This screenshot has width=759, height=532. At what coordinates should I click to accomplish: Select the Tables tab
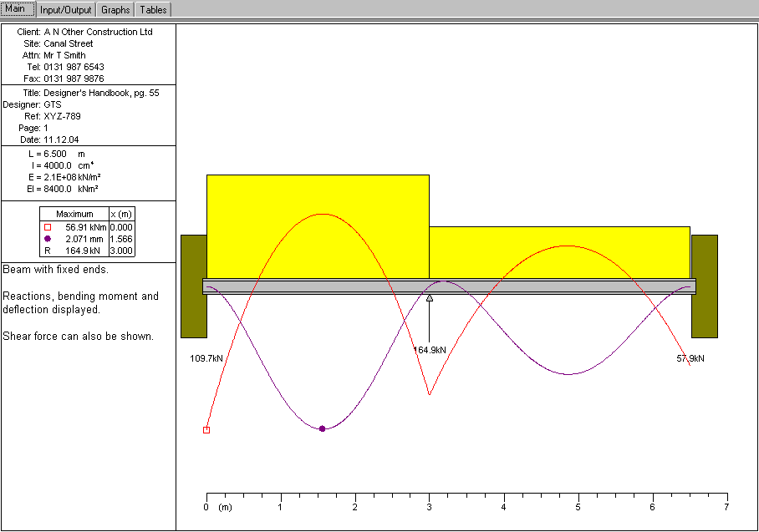click(153, 10)
